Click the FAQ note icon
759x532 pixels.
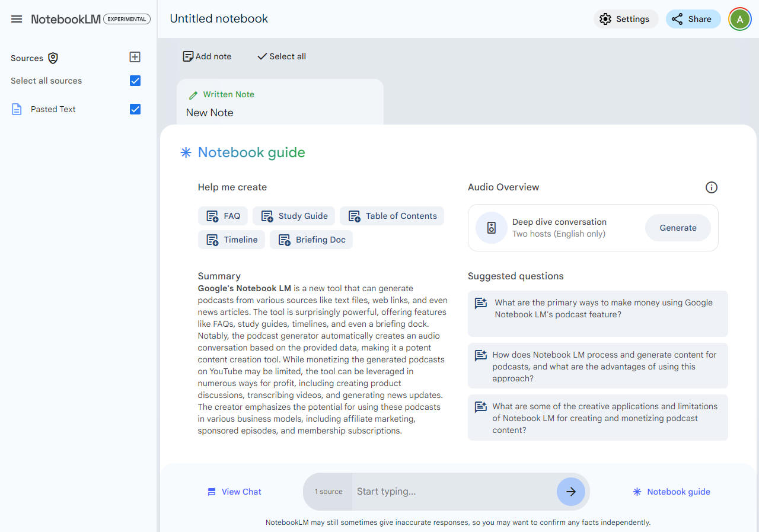pyautogui.click(x=212, y=216)
